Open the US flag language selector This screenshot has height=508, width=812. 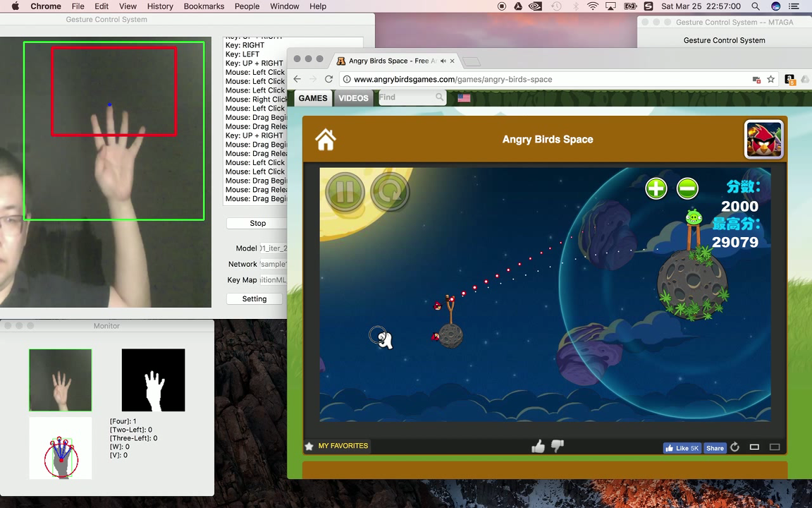[464, 98]
